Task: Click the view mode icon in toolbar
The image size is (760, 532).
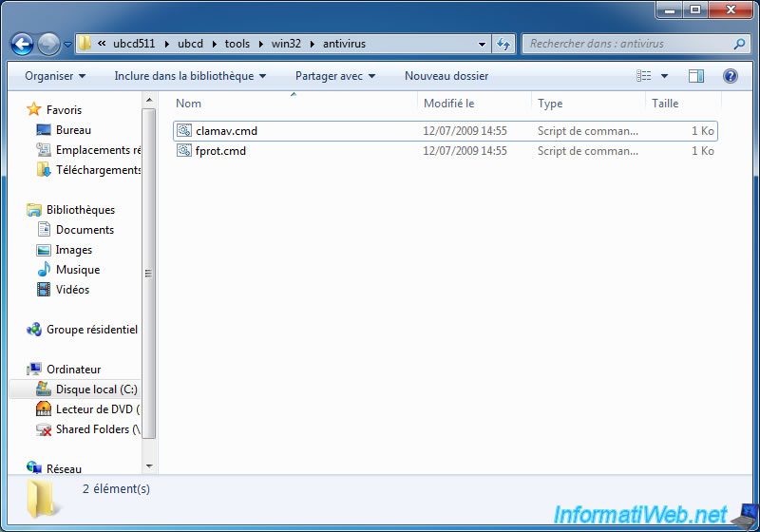Action: pos(645,76)
